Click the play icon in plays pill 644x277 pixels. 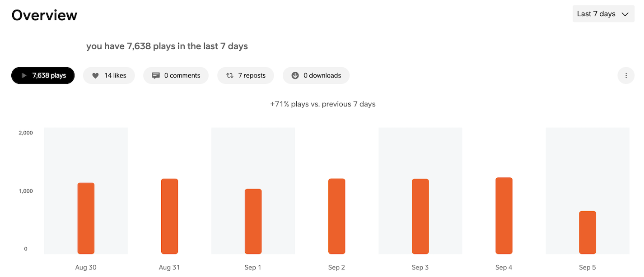[24, 76]
